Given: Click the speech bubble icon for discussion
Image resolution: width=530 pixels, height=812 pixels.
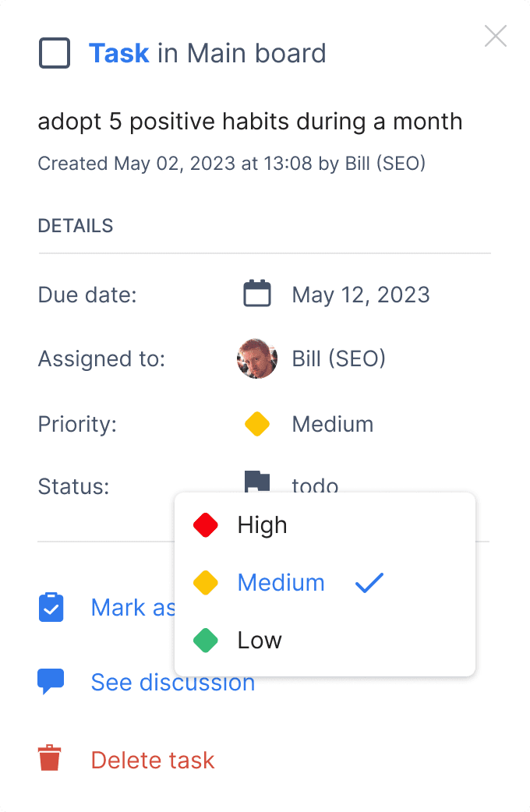Looking at the screenshot, I should 51,680.
